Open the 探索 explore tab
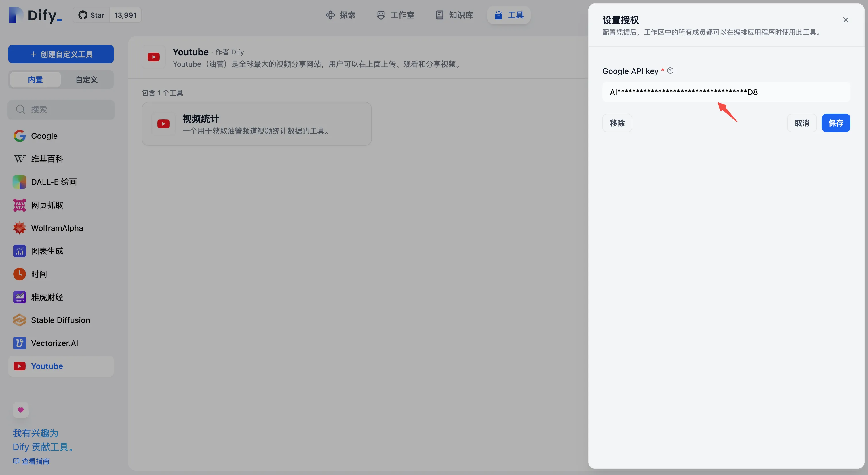The height and width of the screenshot is (475, 868). pos(341,15)
